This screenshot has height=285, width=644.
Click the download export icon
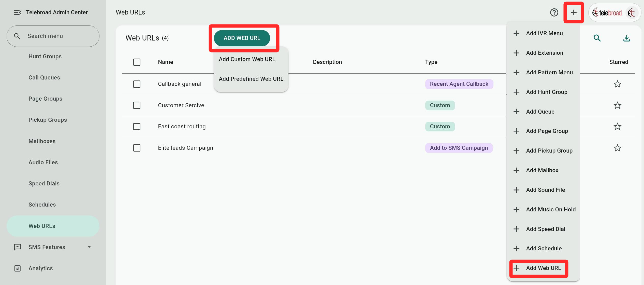point(626,38)
